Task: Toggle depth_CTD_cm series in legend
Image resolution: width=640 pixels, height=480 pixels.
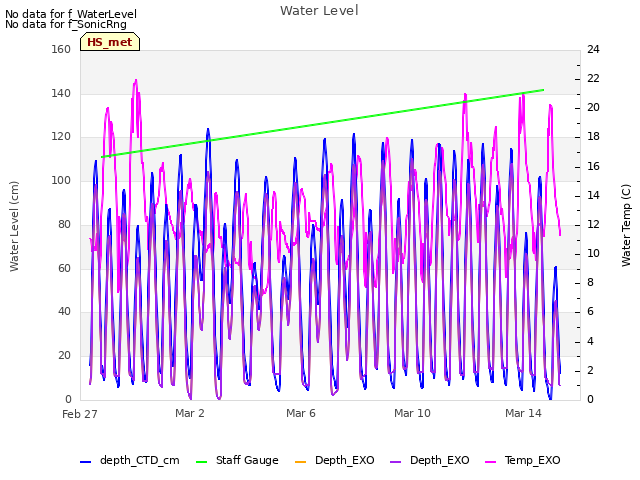Action: click(x=130, y=460)
